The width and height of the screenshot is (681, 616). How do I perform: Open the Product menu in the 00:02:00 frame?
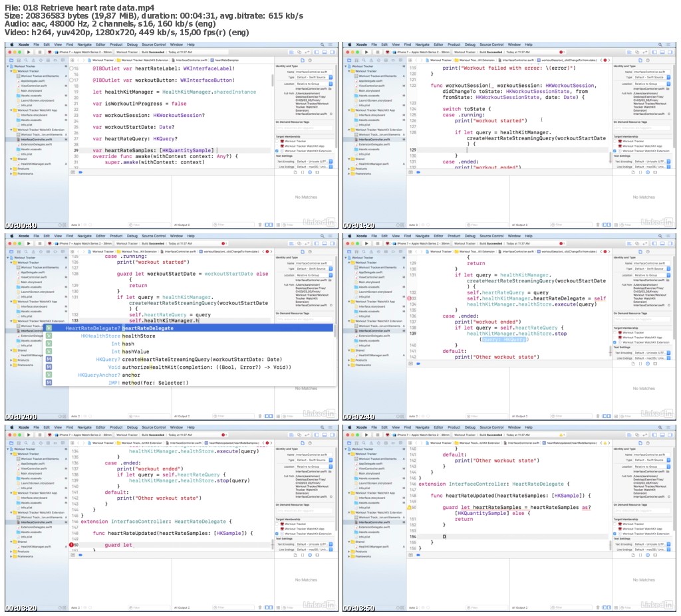point(116,236)
